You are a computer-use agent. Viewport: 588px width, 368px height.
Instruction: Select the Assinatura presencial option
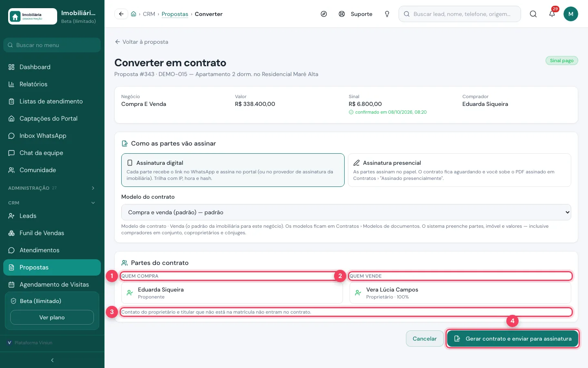coord(459,170)
